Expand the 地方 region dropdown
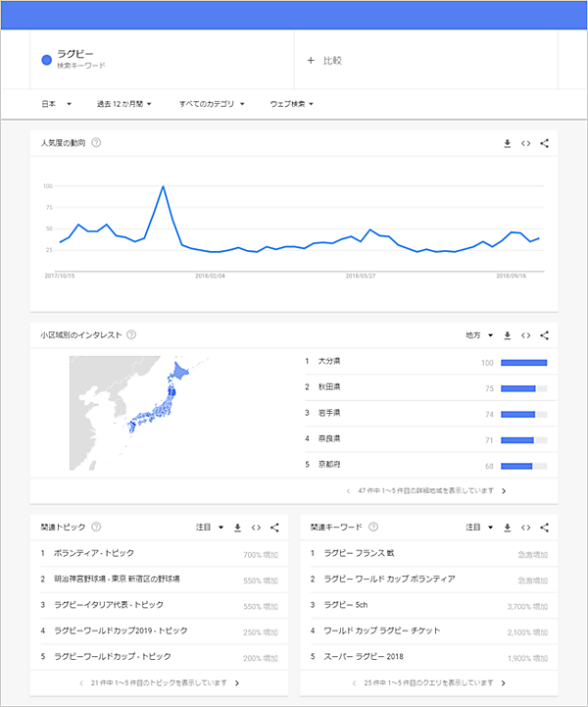The width and height of the screenshot is (588, 707). click(480, 335)
